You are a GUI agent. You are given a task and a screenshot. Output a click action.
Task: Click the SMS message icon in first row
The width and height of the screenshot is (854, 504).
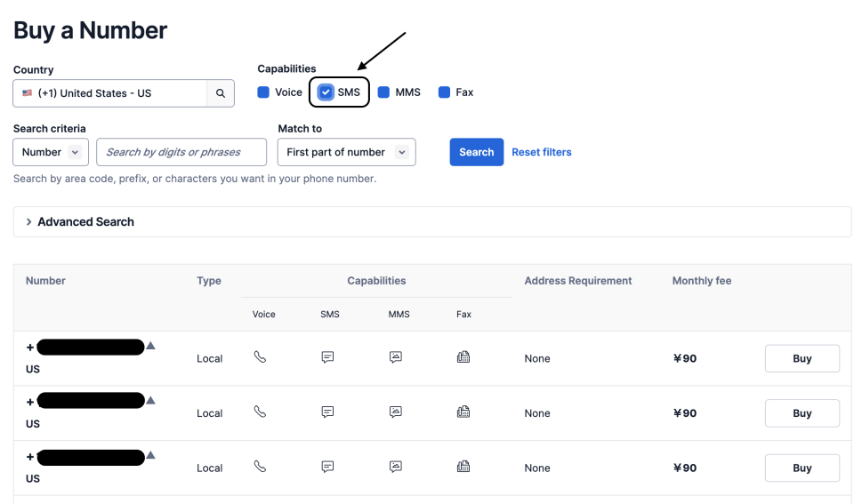[x=327, y=357]
